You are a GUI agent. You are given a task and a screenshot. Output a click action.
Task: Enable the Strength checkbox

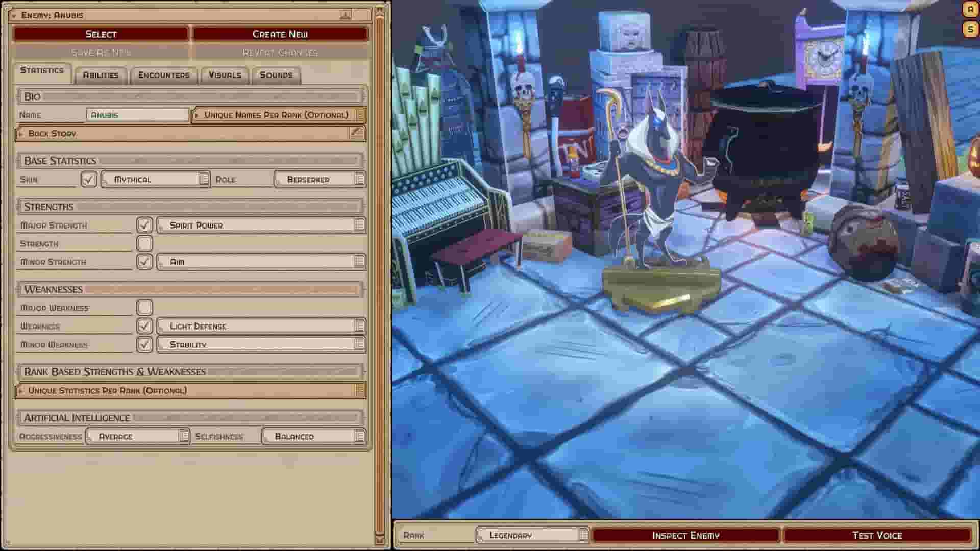point(144,243)
